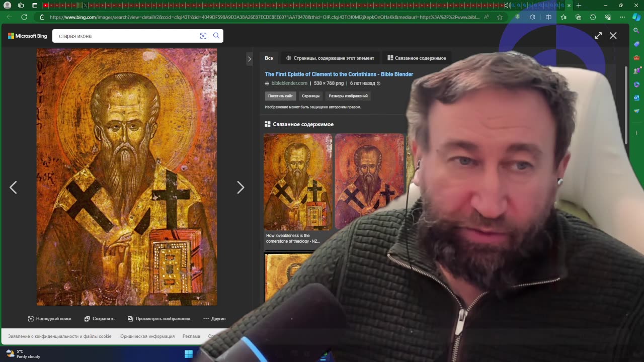Open browser History icon
This screenshot has height=362, width=644.
point(593,17)
